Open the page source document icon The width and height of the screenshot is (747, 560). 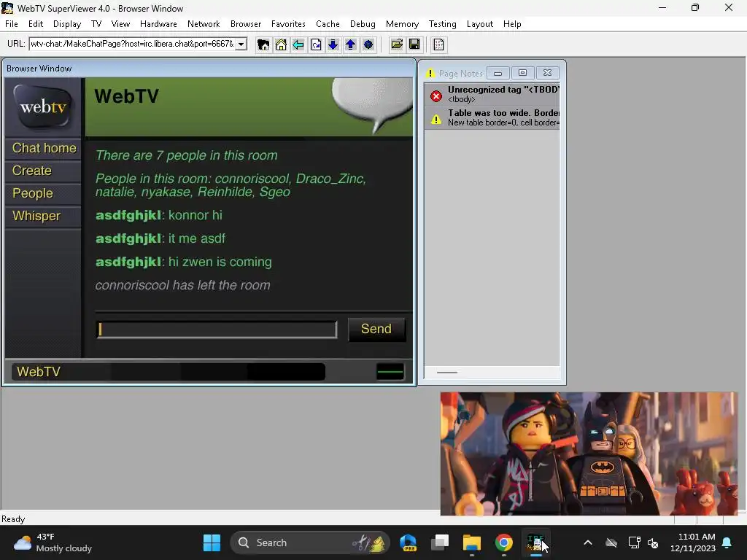tap(438, 44)
